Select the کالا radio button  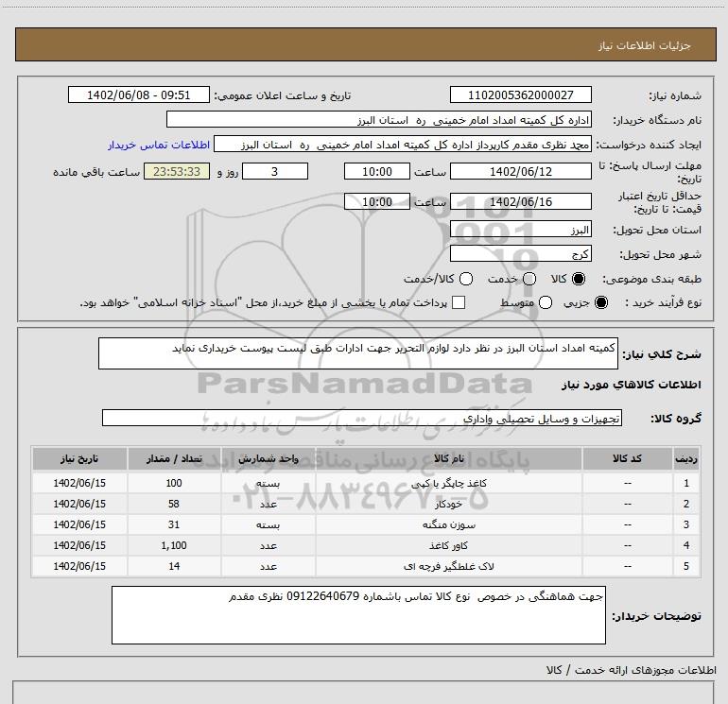tap(579, 279)
